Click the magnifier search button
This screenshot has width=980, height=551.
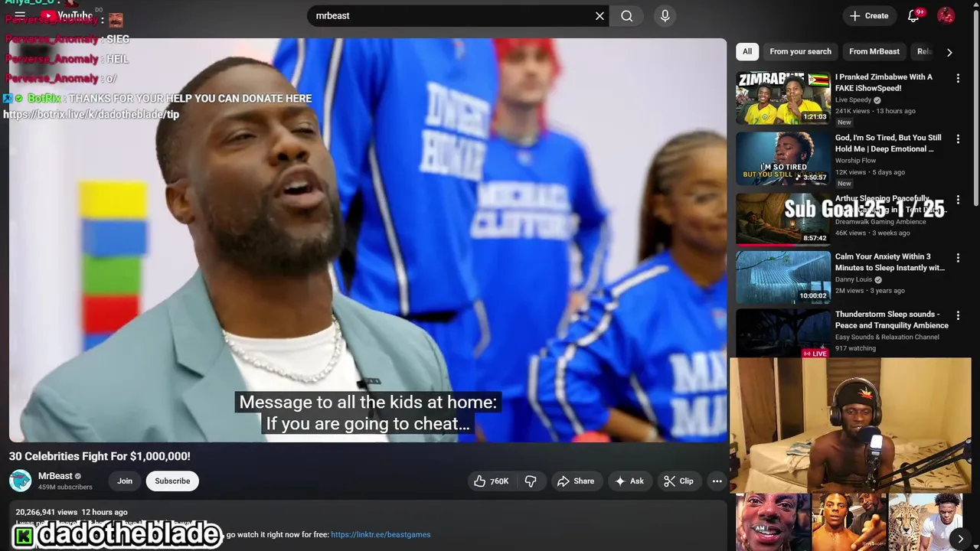pyautogui.click(x=627, y=16)
